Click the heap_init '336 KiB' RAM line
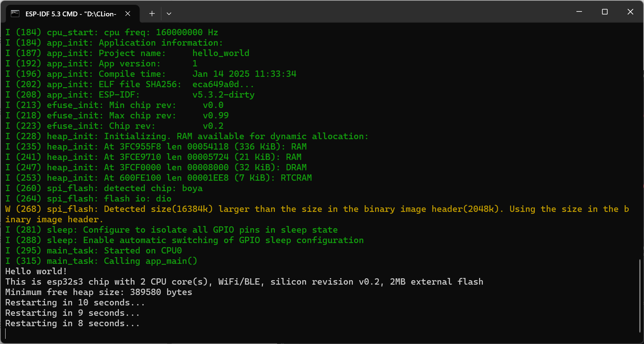This screenshot has width=644, height=344. click(x=156, y=147)
